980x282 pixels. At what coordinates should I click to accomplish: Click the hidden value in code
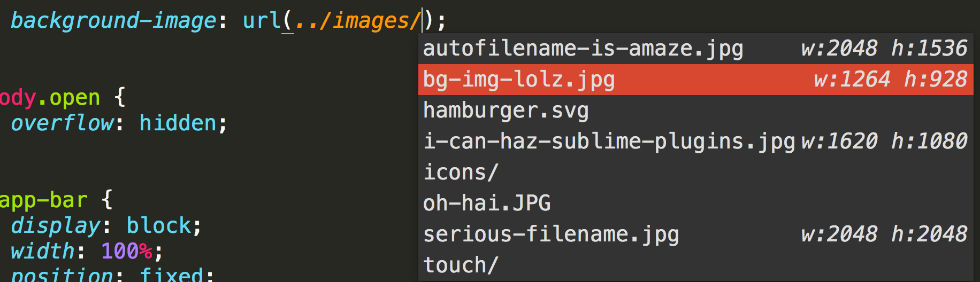click(x=178, y=123)
